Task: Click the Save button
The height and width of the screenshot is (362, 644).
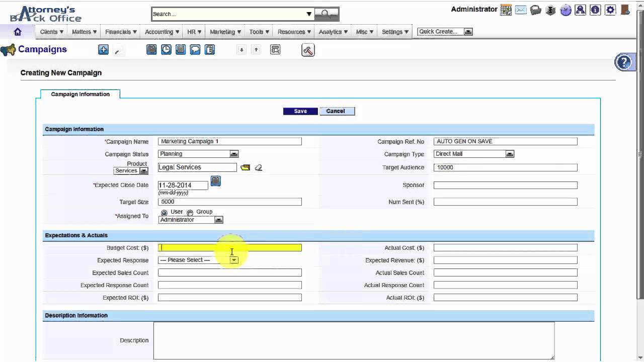Action: [x=300, y=111]
